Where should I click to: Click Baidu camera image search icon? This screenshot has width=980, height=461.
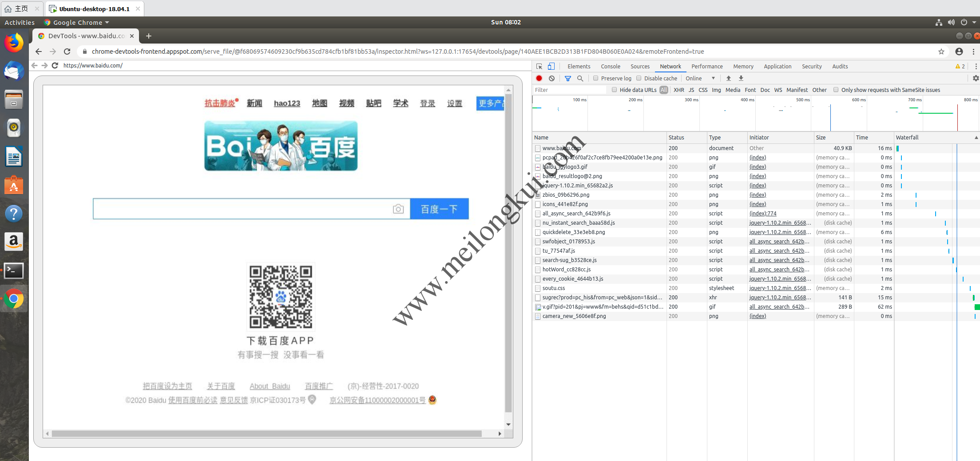[398, 209]
